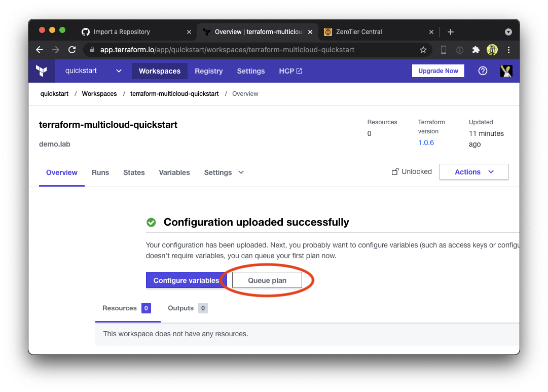Click the Upgrade Now button
Screen dimensions: 548x392
[438, 71]
